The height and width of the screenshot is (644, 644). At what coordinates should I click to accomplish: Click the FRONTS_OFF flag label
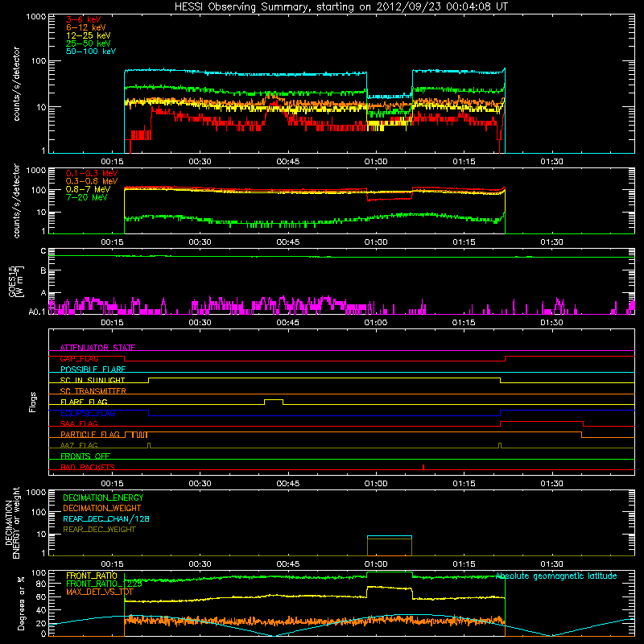pos(85,456)
